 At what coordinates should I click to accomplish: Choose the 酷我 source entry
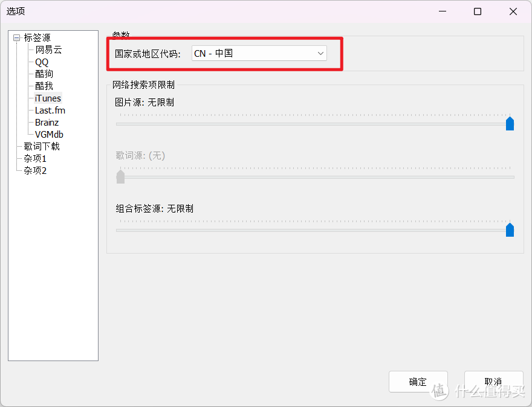click(x=43, y=86)
